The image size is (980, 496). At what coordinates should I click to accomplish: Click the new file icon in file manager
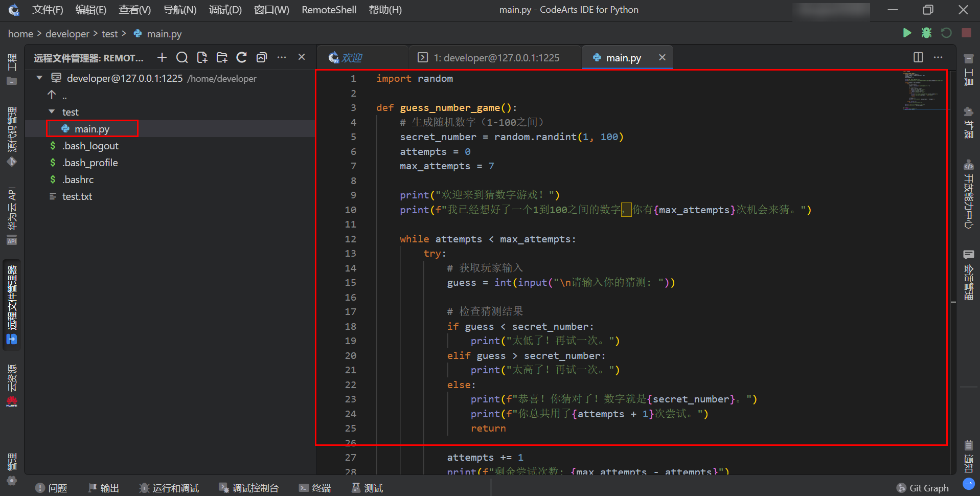202,57
